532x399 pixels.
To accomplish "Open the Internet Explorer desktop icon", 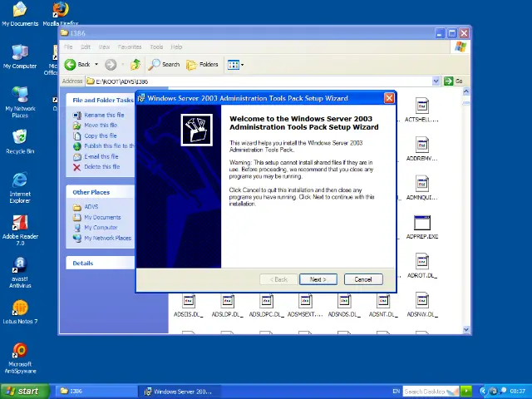I will (20, 181).
